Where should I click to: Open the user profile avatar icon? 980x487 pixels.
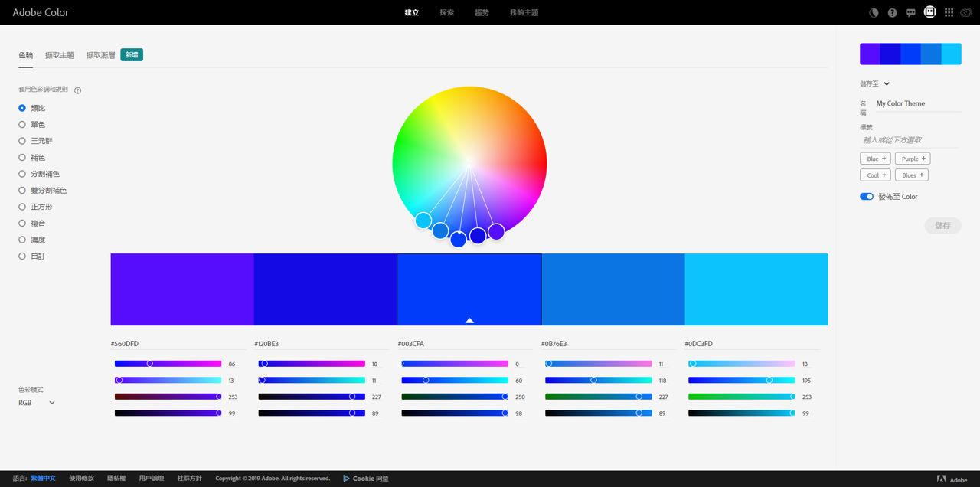coord(929,12)
